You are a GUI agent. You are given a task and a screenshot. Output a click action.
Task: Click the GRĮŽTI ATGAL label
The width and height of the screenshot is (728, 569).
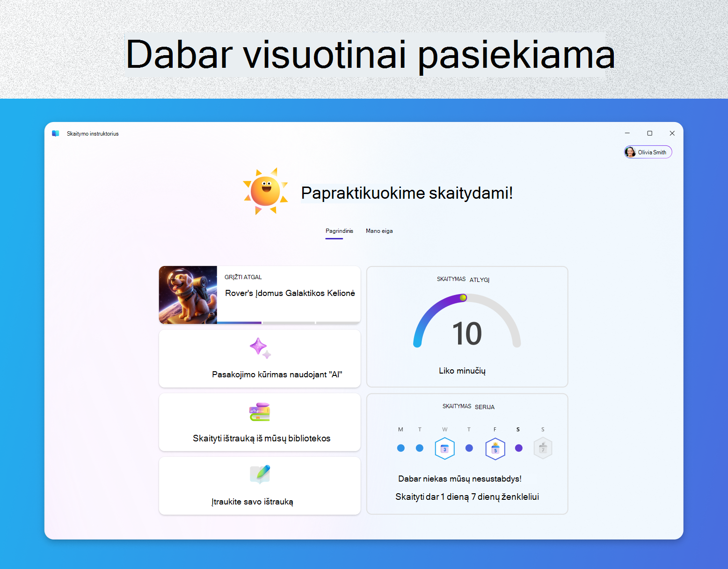(x=243, y=277)
